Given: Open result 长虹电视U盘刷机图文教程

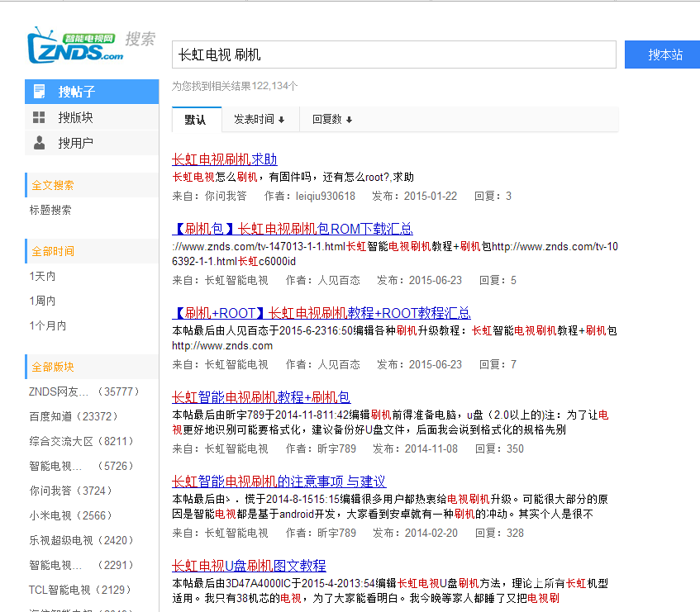Looking at the screenshot, I should 249,566.
